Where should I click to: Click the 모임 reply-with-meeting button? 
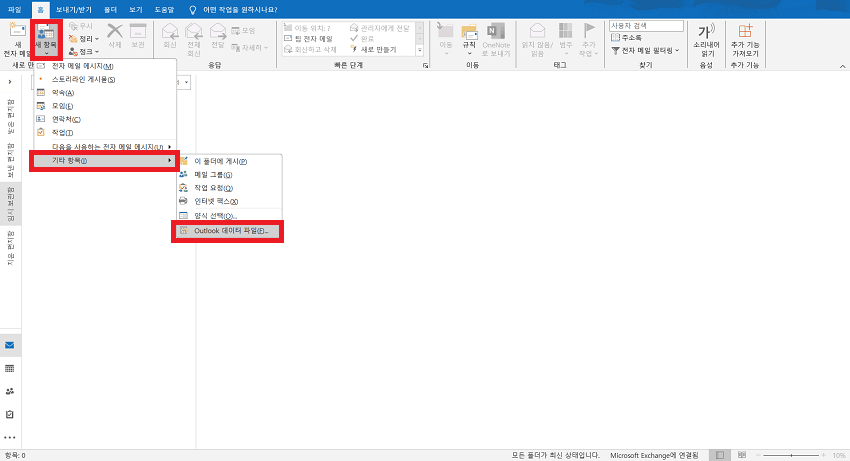tap(243, 31)
